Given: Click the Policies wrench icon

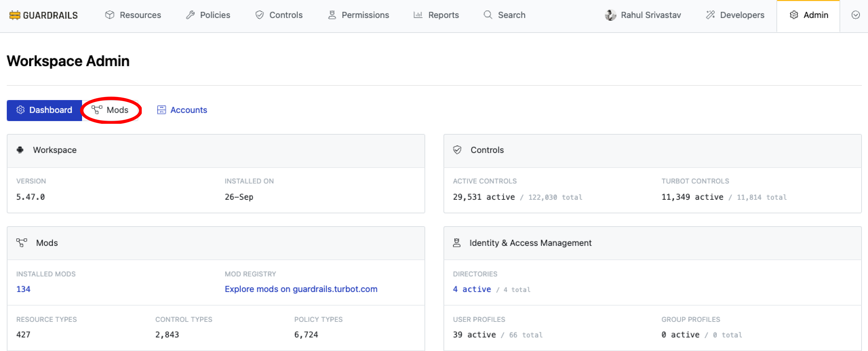Looking at the screenshot, I should [x=190, y=15].
